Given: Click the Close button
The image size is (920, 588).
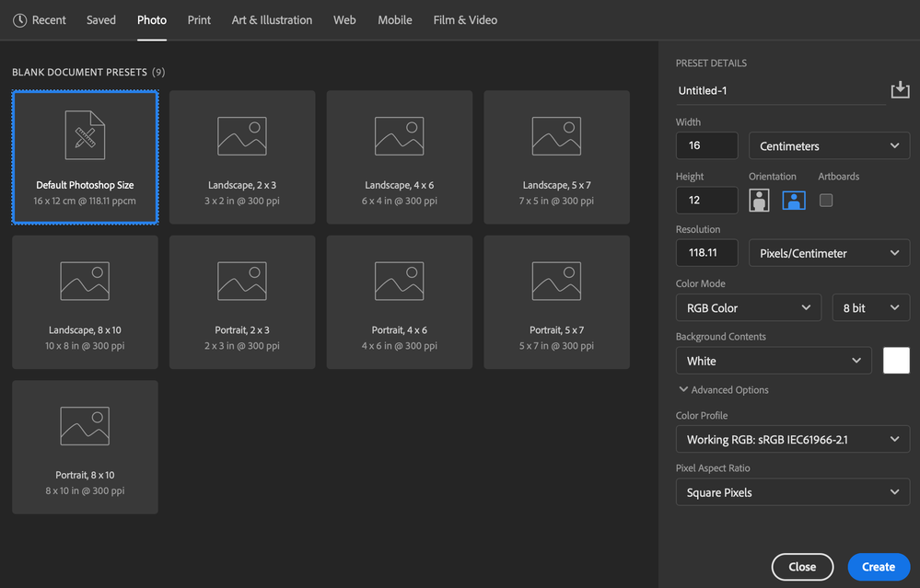Looking at the screenshot, I should point(801,566).
